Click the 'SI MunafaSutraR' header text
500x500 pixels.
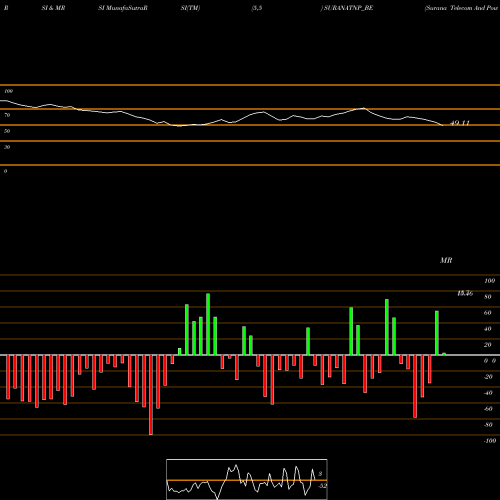(123, 8)
